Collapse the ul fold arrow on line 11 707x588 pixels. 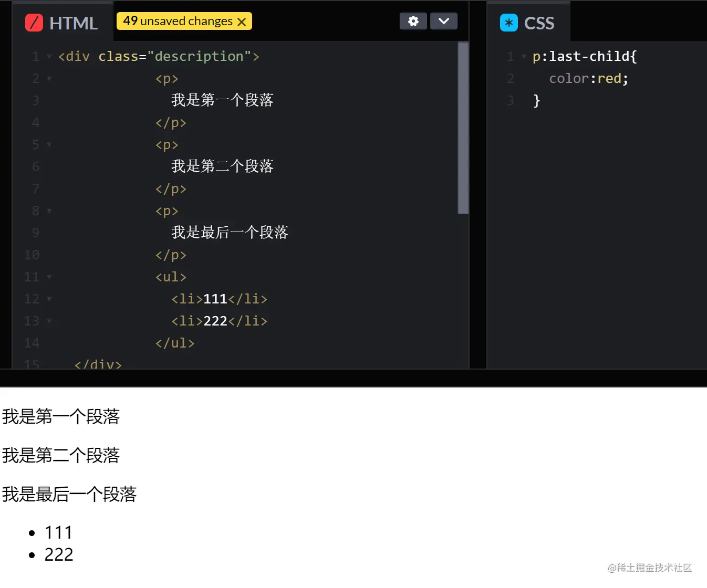tap(49, 277)
